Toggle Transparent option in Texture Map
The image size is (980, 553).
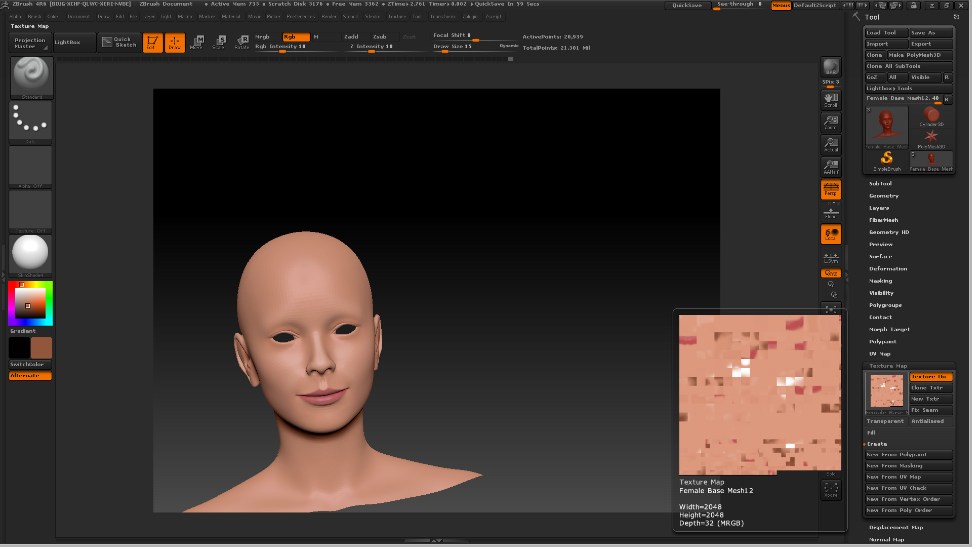point(885,420)
